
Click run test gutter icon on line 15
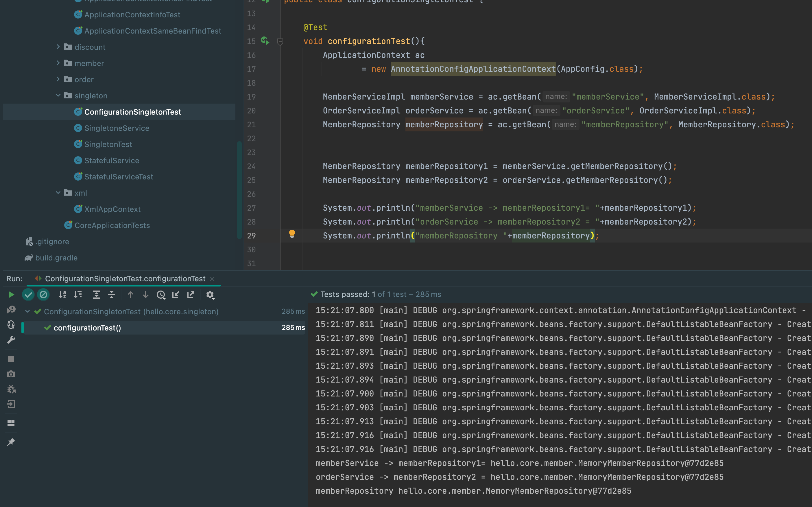[x=265, y=41]
